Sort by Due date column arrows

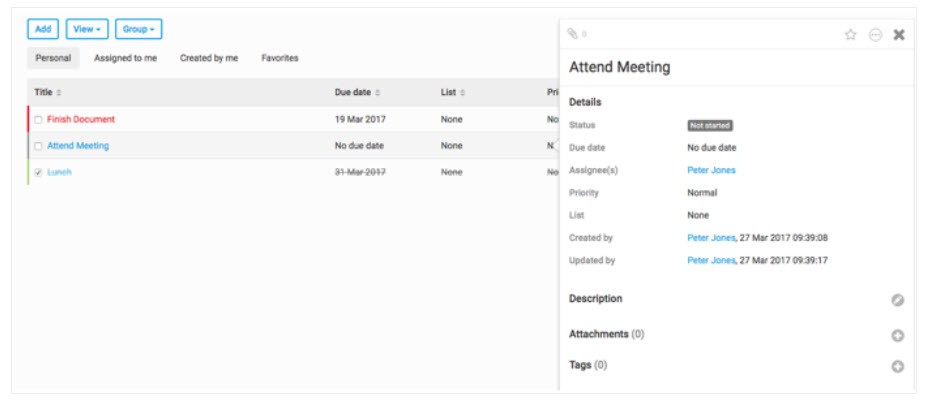click(x=377, y=93)
